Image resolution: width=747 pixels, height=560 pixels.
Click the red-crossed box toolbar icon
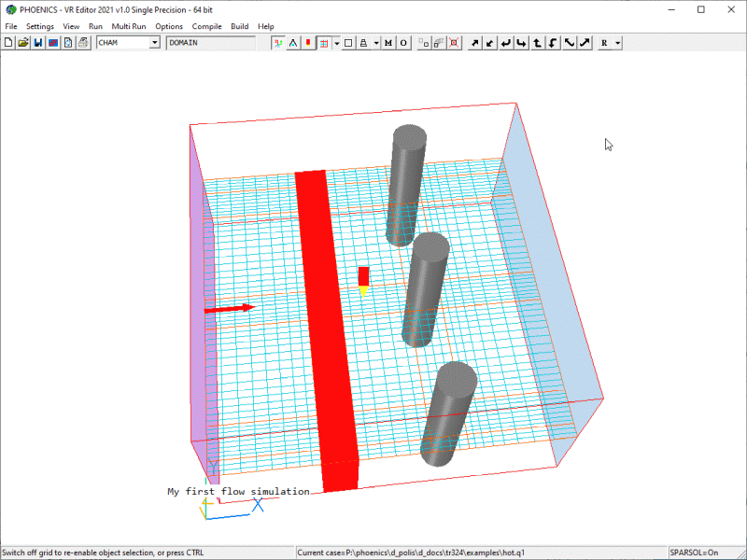[x=454, y=43]
